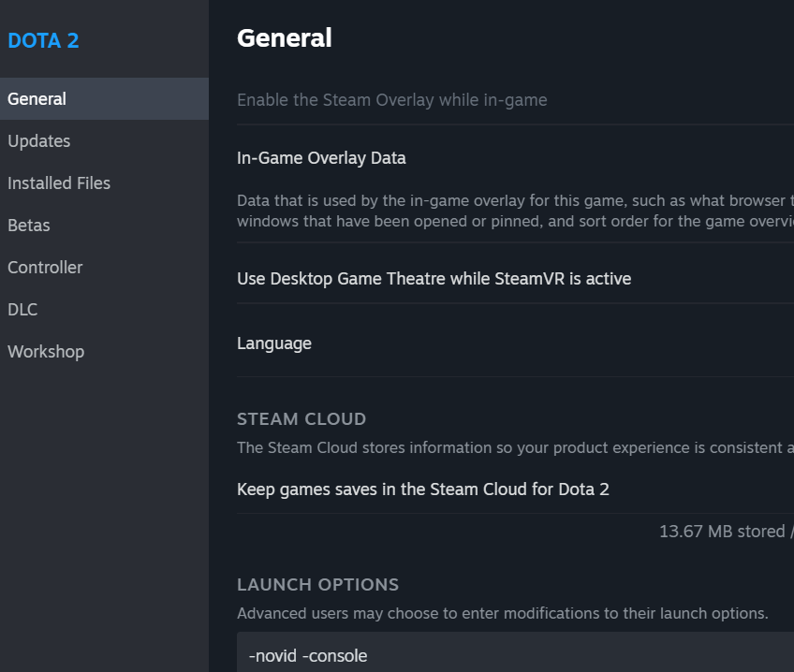Toggle Desktop Game Theatre while SteamVR is active

433,278
